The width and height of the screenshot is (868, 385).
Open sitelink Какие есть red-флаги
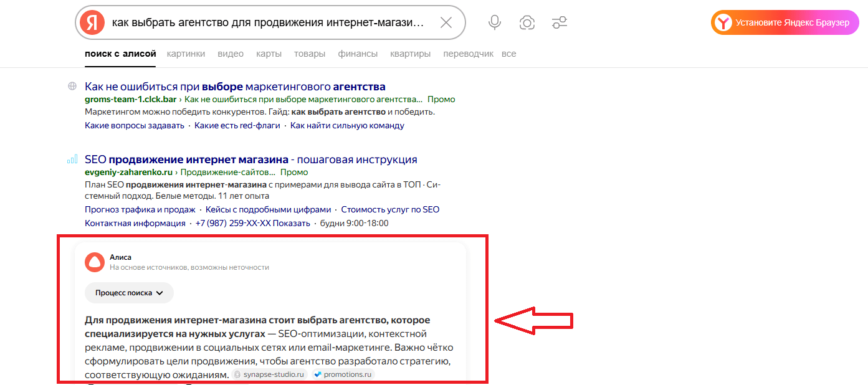[237, 125]
